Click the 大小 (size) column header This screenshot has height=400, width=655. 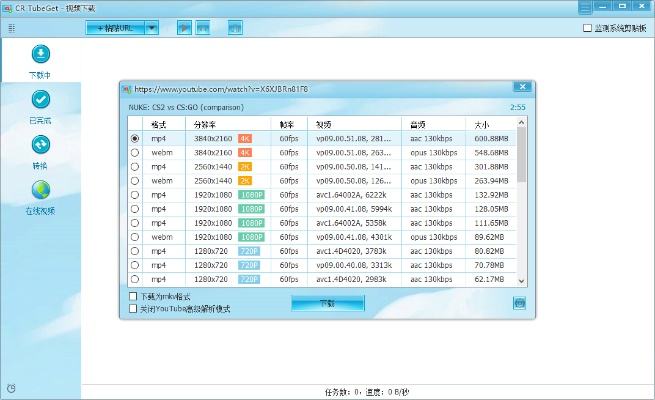coord(482,124)
